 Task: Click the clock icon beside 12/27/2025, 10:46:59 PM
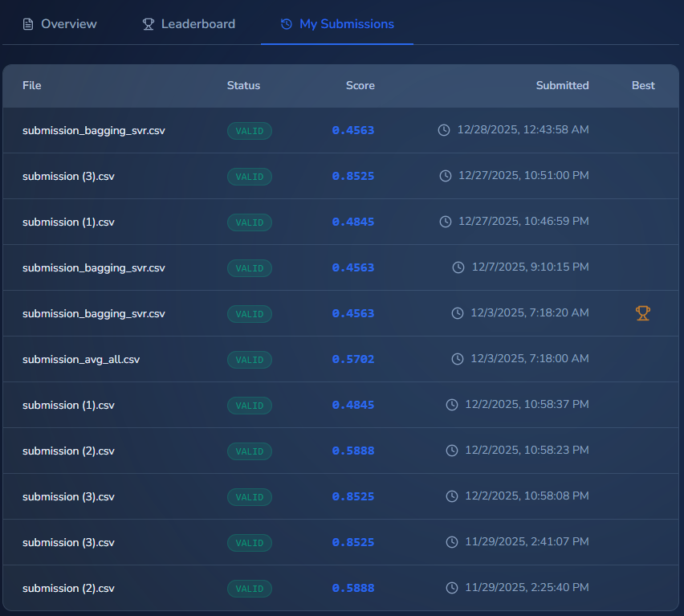point(446,222)
